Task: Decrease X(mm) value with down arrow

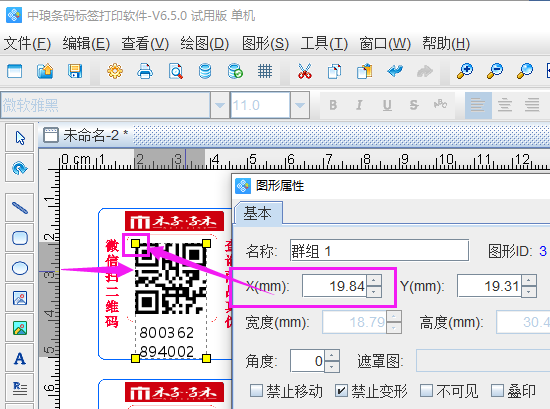Action: (x=374, y=292)
